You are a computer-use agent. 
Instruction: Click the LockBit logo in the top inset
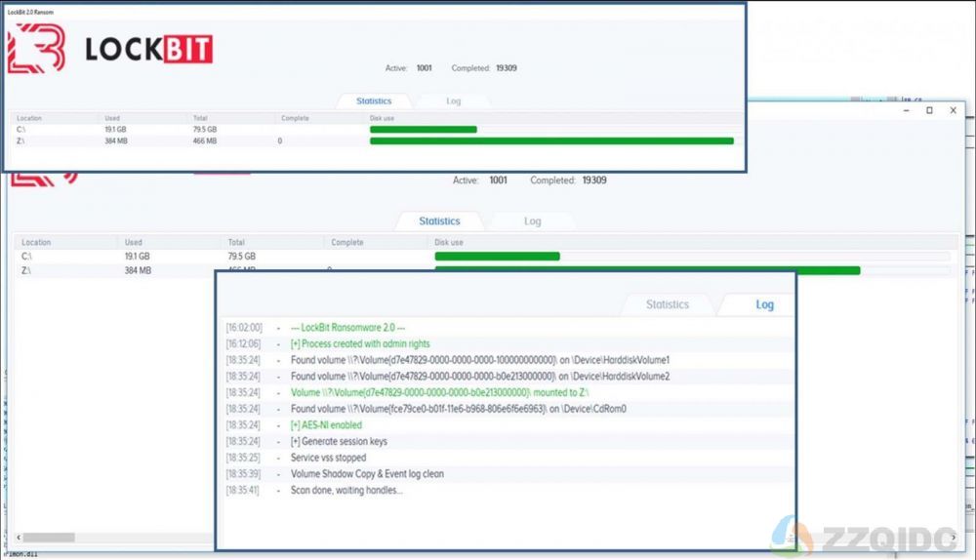110,49
